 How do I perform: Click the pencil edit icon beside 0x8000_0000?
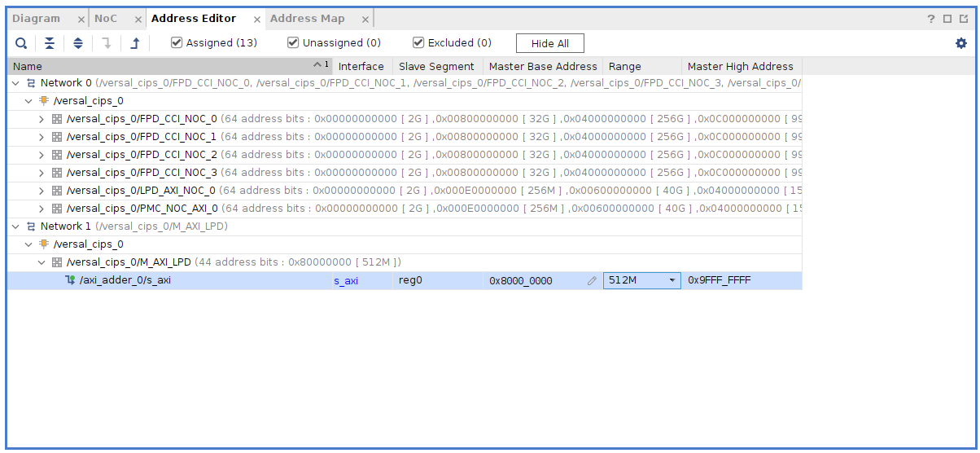click(x=592, y=280)
